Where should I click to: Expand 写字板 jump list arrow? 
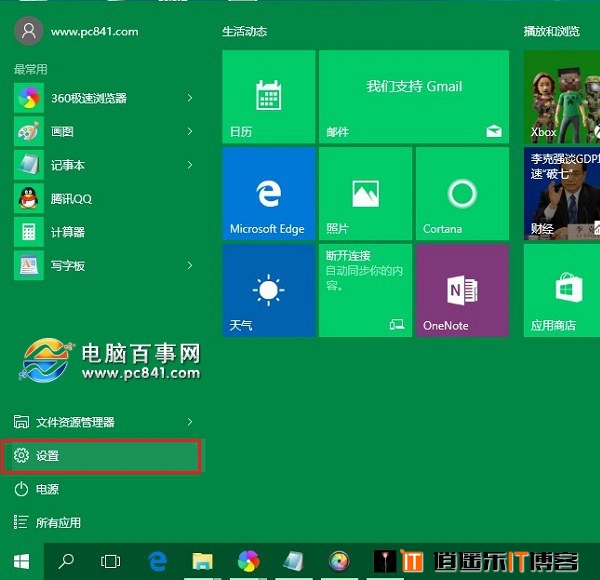coord(190,266)
